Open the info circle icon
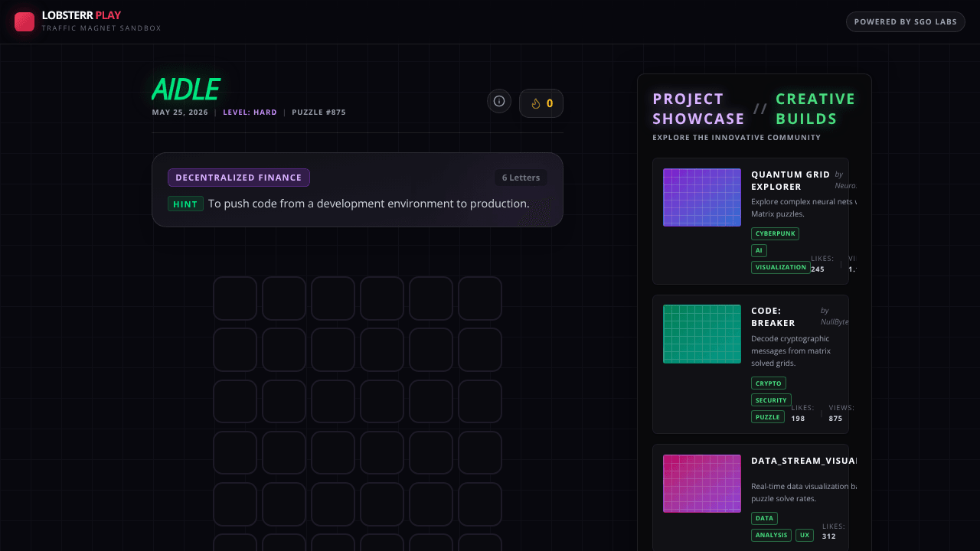Viewport: 980px width, 551px height. (499, 101)
